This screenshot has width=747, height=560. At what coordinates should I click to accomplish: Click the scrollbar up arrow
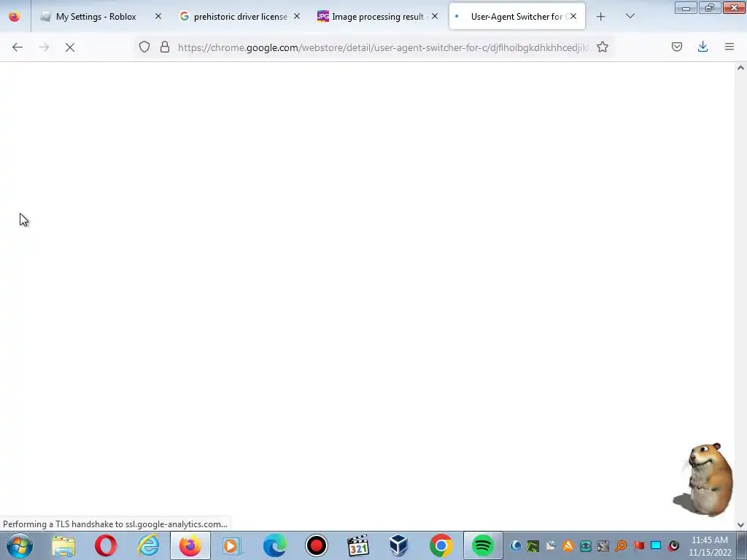coord(740,68)
